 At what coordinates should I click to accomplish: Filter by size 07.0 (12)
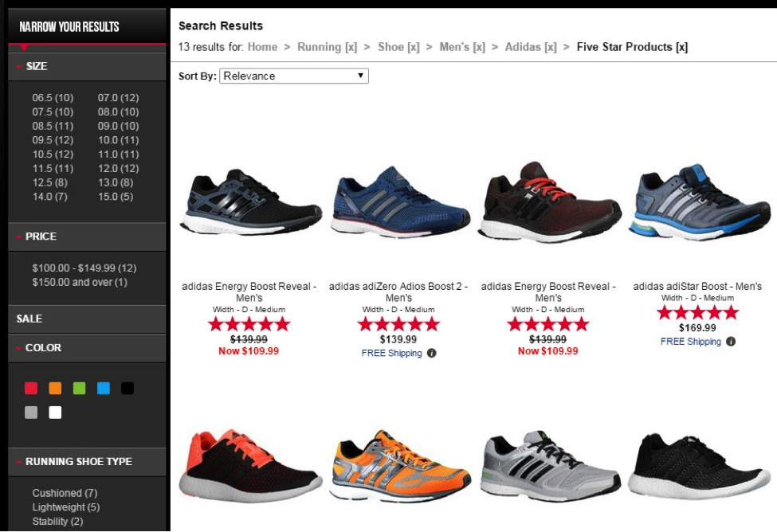coord(118,98)
